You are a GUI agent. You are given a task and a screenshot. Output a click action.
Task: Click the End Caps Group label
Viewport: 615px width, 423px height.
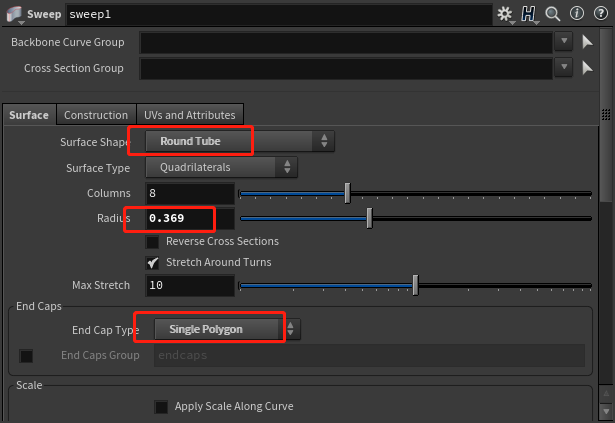[100, 356]
